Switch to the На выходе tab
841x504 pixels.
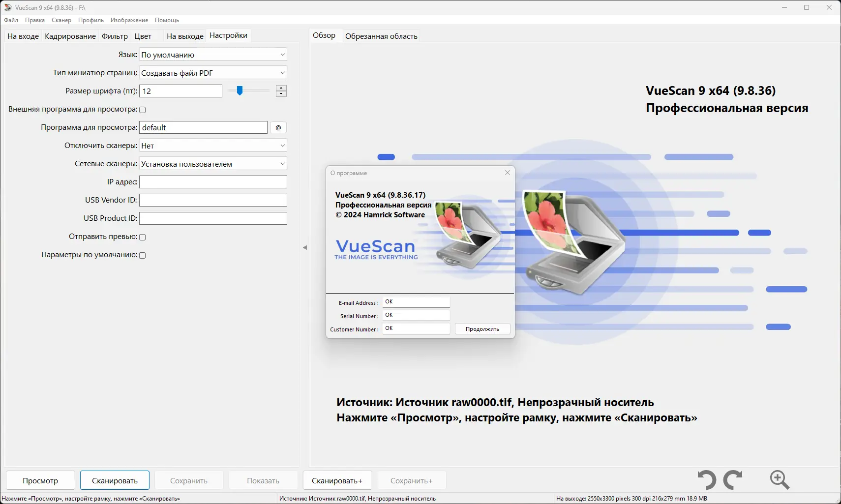click(185, 36)
